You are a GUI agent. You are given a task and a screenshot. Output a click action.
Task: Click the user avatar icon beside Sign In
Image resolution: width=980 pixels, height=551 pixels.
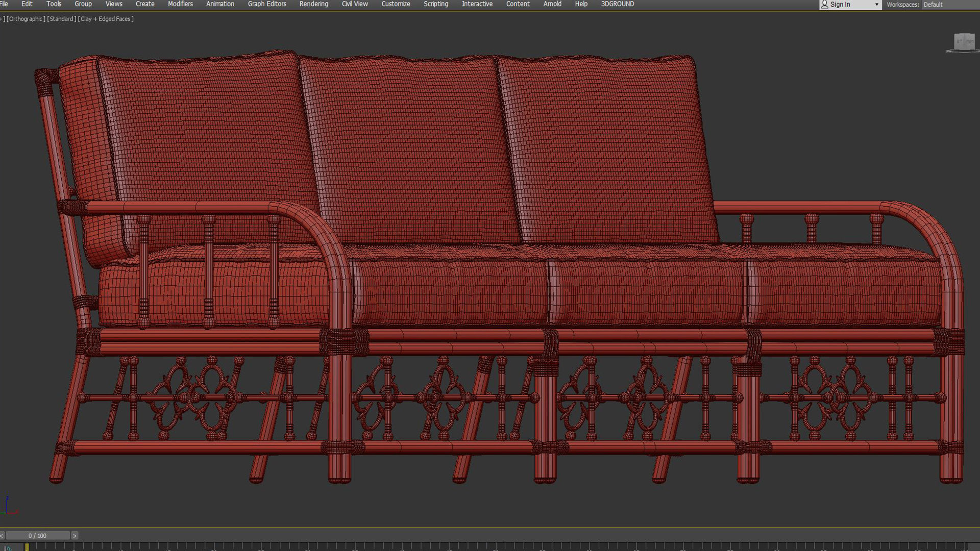point(824,5)
